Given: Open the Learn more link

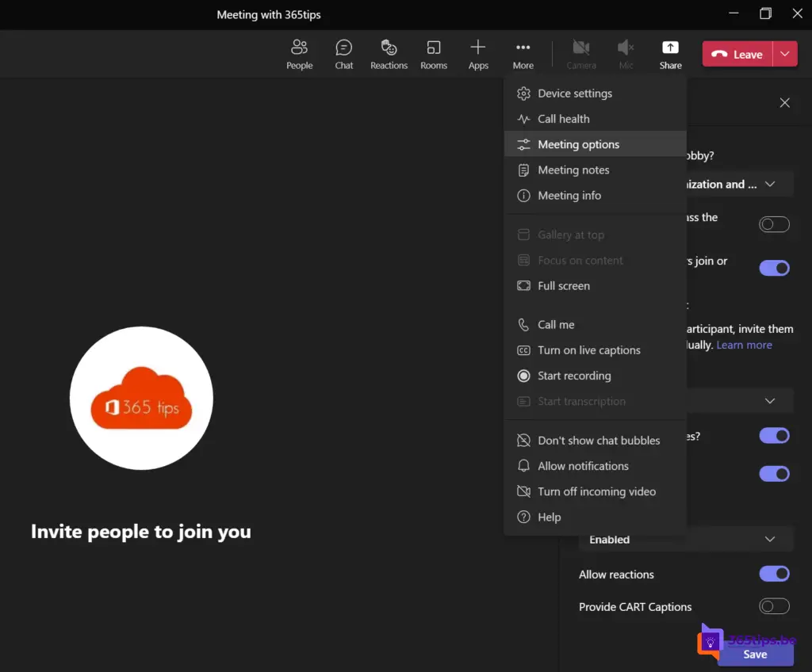Looking at the screenshot, I should coord(744,345).
